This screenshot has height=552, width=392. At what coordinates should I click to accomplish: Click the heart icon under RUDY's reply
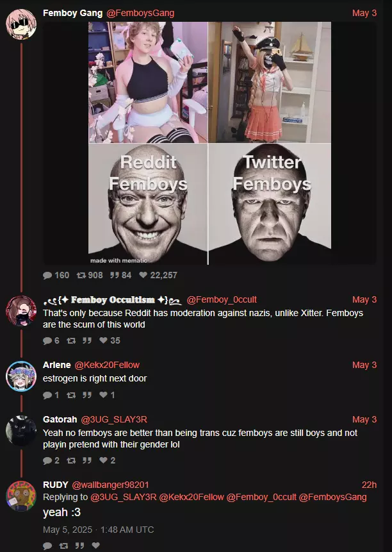[x=95, y=546]
